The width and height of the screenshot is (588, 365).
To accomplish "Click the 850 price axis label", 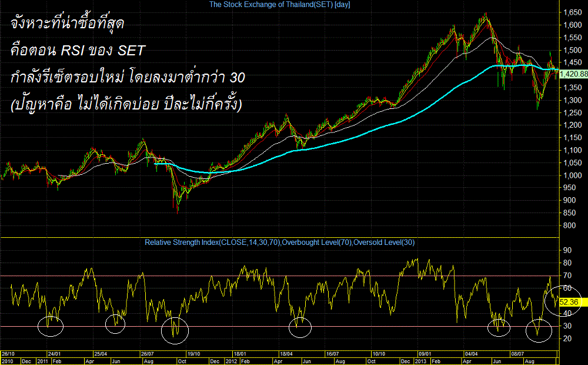I will (x=570, y=213).
